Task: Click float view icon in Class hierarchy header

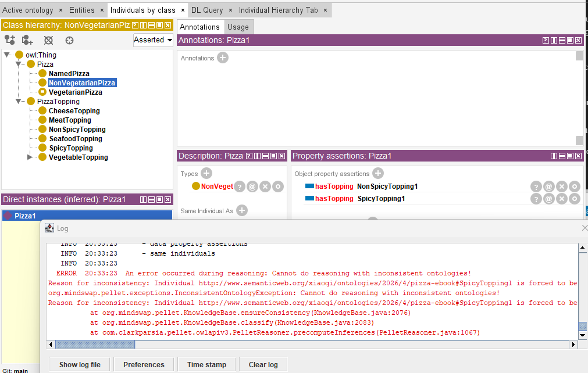Action: point(160,25)
